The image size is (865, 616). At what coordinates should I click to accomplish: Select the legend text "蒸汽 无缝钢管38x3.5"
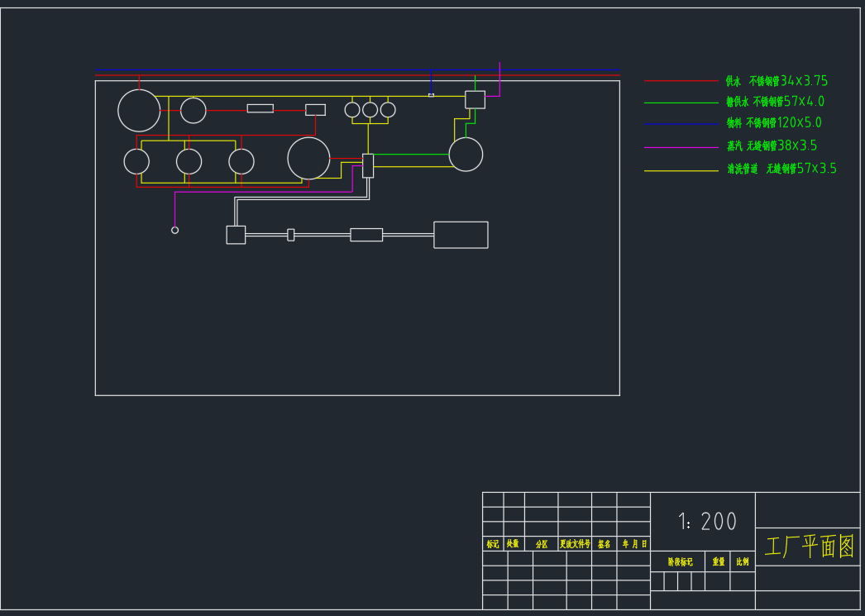point(772,146)
